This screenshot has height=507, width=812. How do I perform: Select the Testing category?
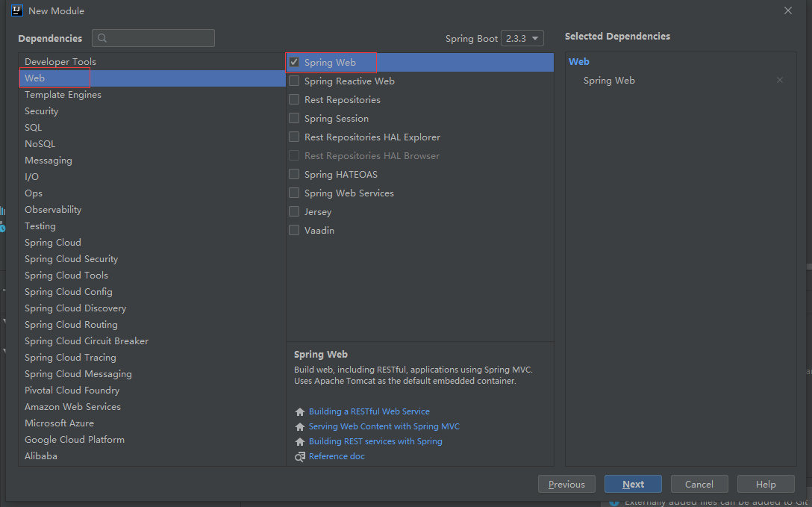[x=152, y=226]
